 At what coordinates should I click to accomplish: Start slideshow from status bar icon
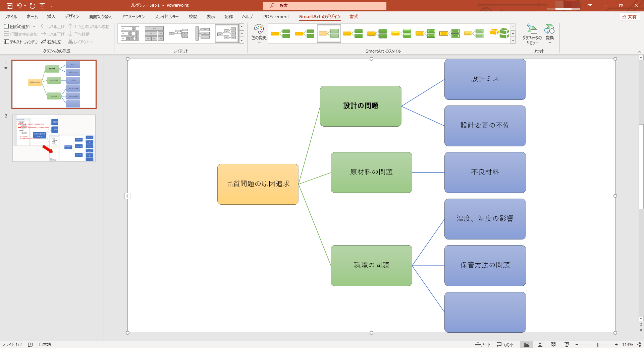[x=567, y=345]
